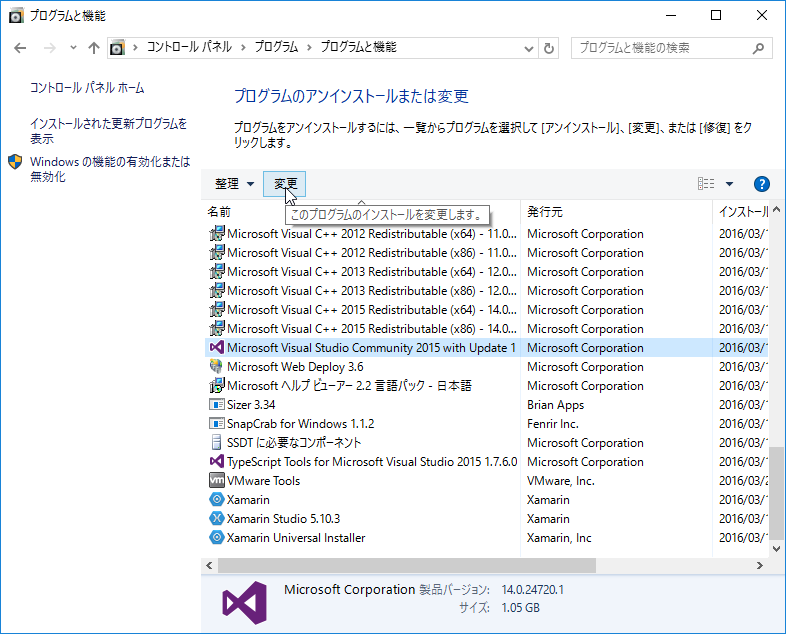The height and width of the screenshot is (634, 786).
Task: Click horizontal scrollbar left arrow
Action: [x=209, y=565]
